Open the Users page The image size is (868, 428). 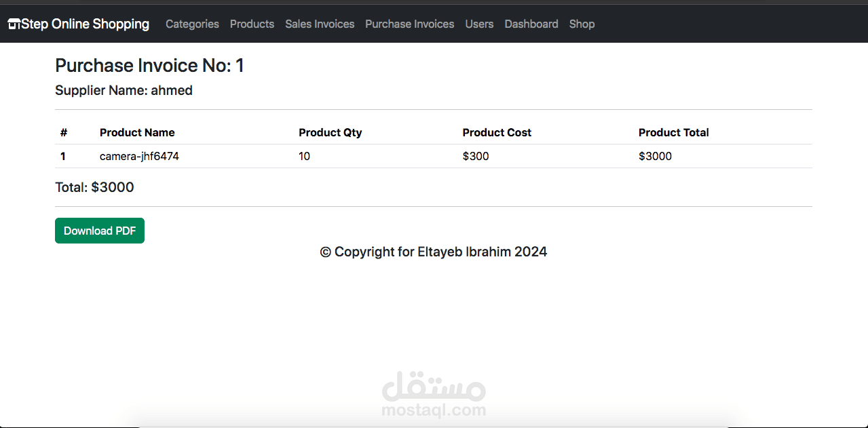coord(479,24)
